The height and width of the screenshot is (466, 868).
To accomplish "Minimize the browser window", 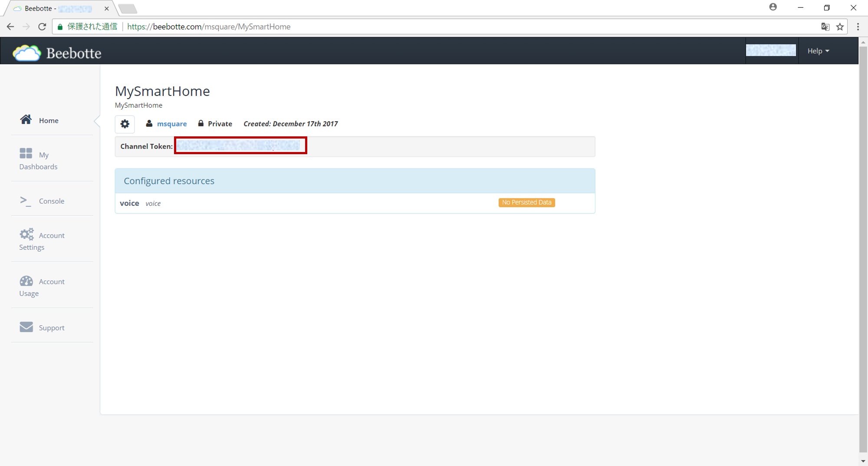I will click(x=800, y=8).
